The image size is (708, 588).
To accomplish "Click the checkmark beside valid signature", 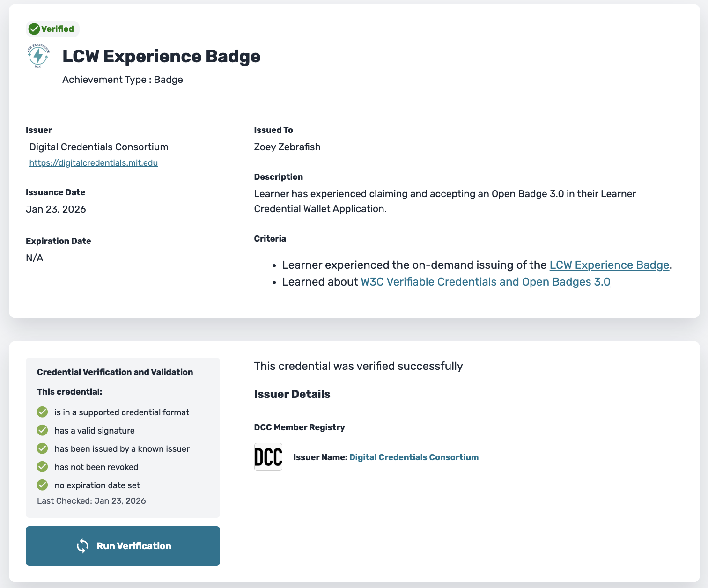I will (42, 430).
